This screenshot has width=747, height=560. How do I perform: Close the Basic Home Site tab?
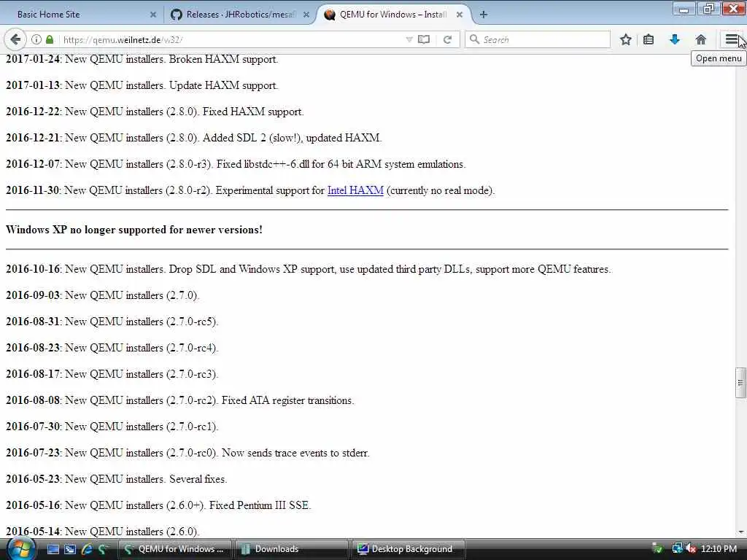coord(153,15)
